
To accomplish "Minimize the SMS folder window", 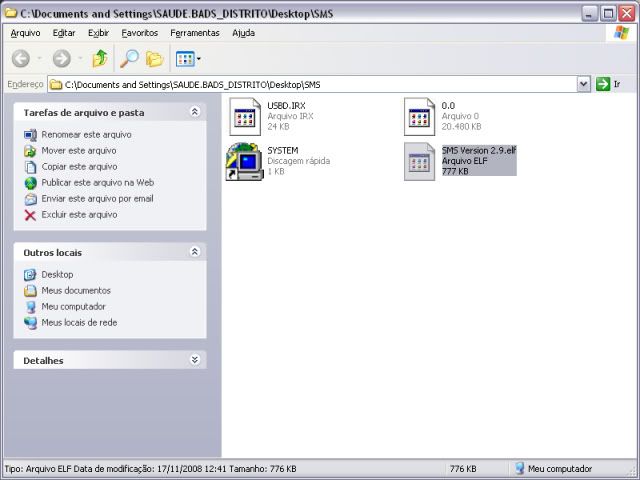I will coord(589,13).
